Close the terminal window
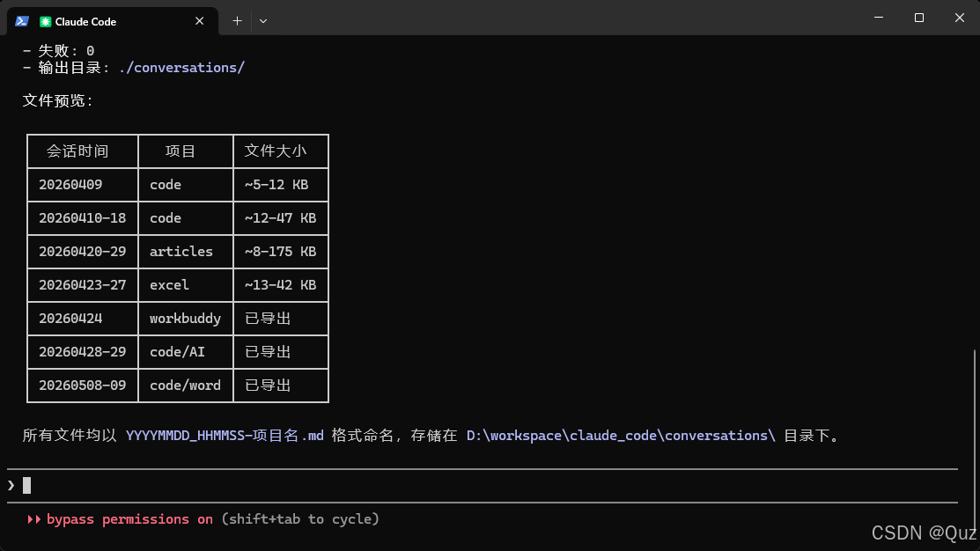980x551 pixels. point(960,18)
